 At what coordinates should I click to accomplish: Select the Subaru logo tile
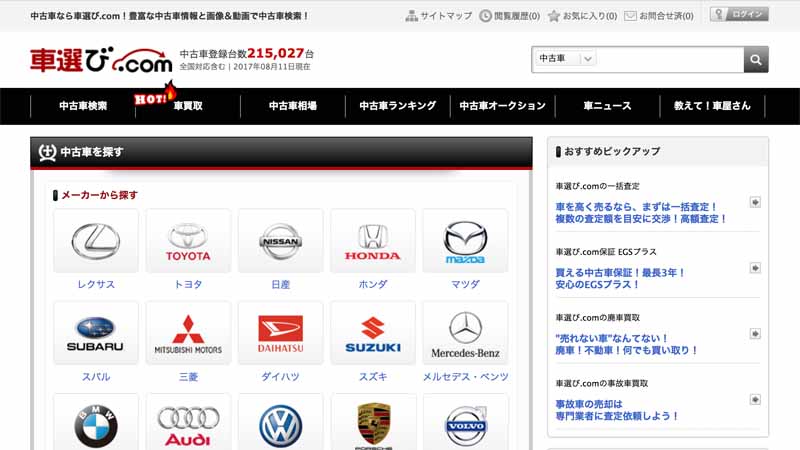pyautogui.click(x=96, y=333)
